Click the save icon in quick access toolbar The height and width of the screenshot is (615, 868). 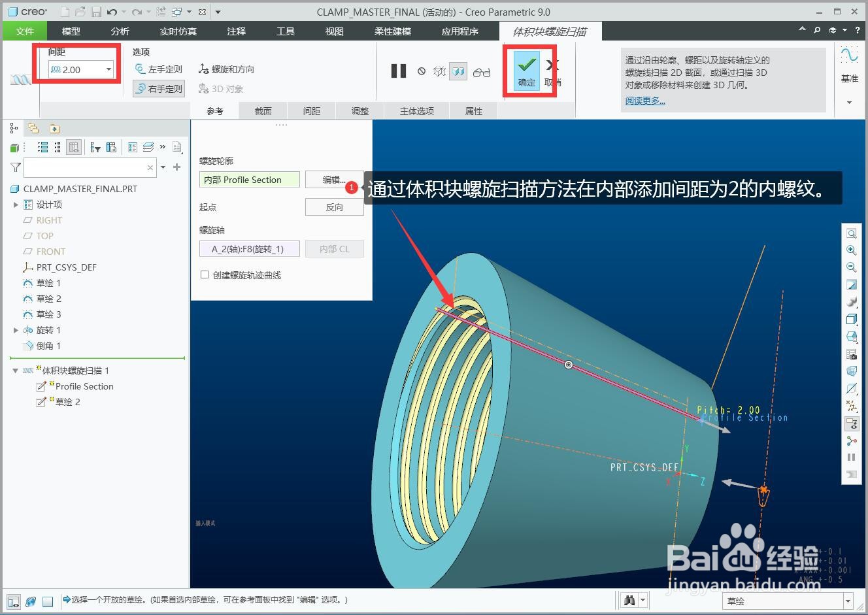(96, 12)
